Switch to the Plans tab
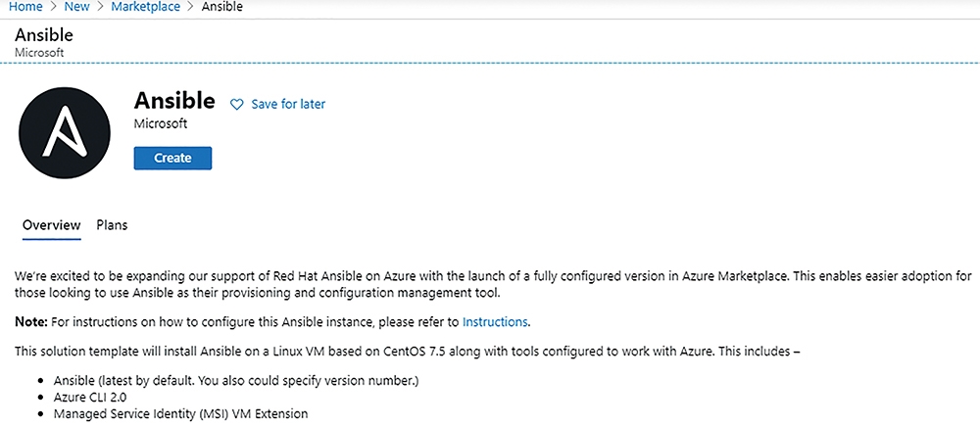980x427 pixels. point(112,225)
